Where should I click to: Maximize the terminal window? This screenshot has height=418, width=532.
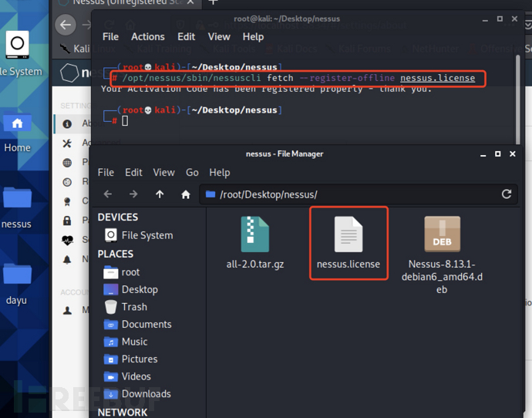tap(500, 19)
